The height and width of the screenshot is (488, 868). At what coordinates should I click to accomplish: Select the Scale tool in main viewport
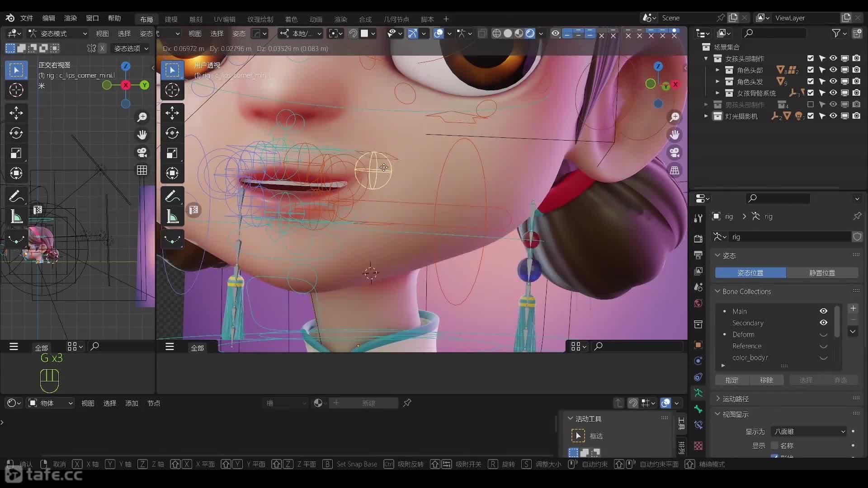coord(172,153)
